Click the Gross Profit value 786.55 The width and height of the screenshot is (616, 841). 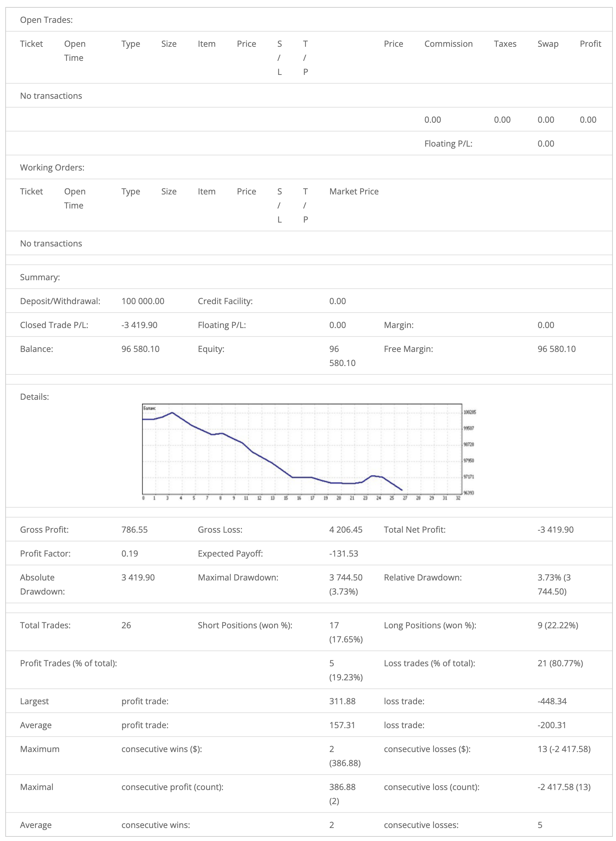134,530
